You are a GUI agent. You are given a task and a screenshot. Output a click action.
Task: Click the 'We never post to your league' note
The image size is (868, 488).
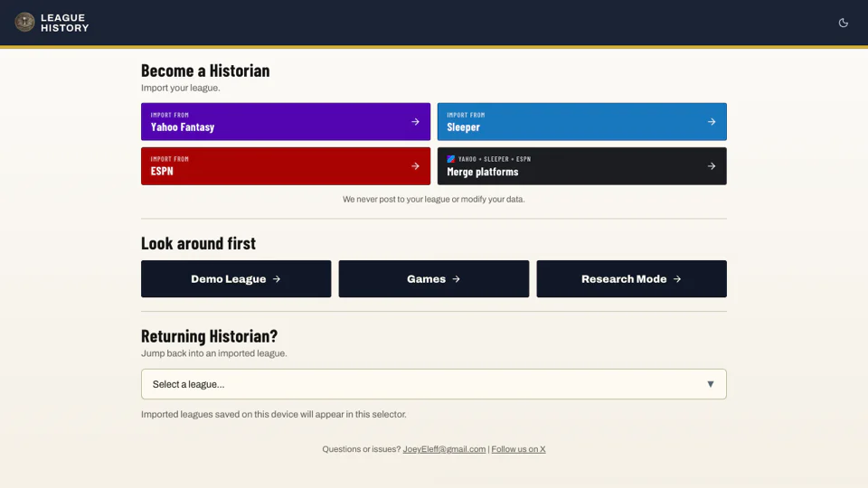pyautogui.click(x=433, y=199)
